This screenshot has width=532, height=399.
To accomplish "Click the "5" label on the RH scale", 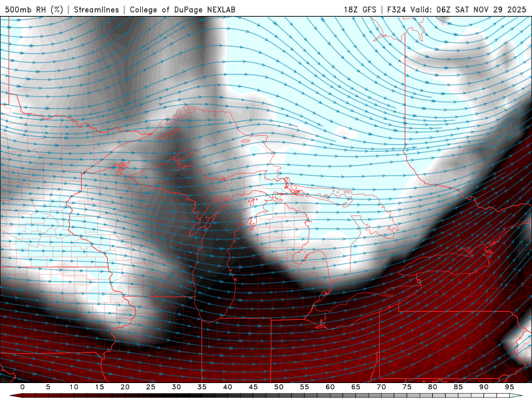I will tap(48, 387).
